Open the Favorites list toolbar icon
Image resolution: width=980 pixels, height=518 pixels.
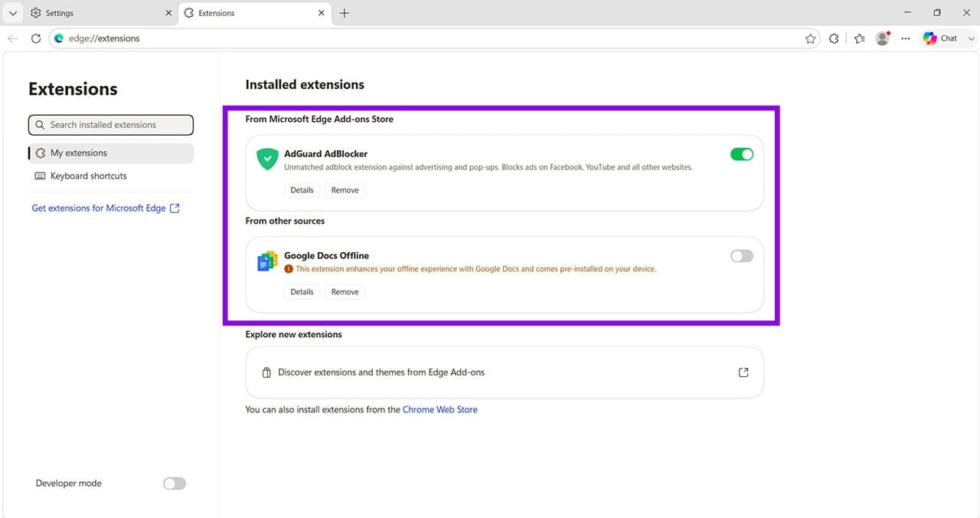[x=859, y=38]
